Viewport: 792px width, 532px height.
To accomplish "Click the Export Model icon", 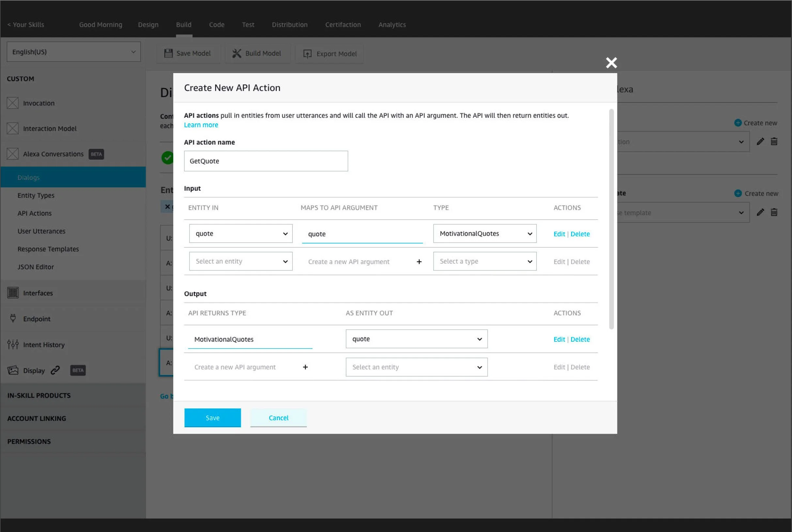I will (307, 54).
